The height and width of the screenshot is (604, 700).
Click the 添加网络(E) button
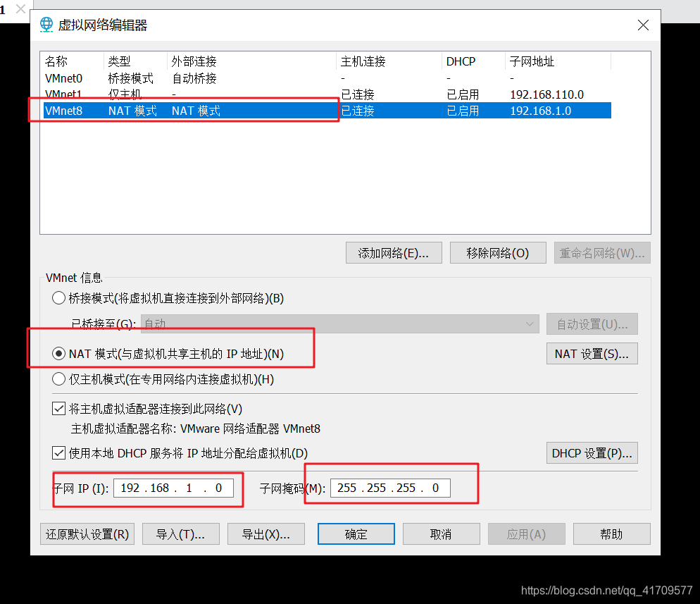coord(394,253)
